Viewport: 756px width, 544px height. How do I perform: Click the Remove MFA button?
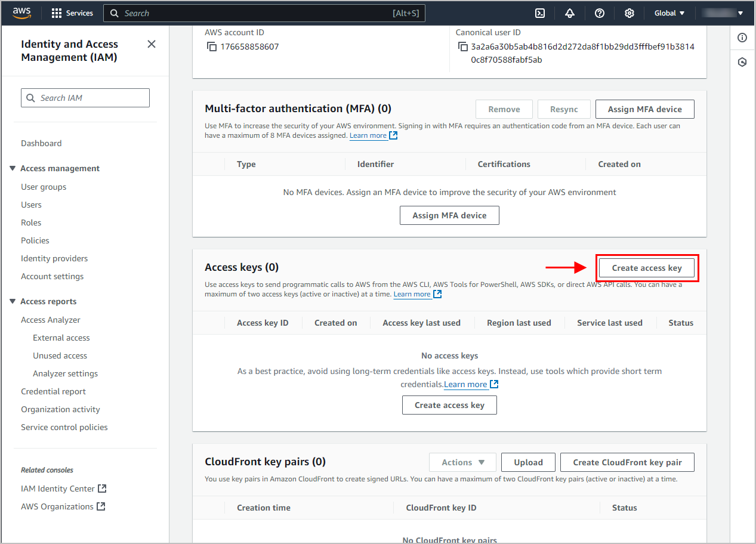[504, 109]
